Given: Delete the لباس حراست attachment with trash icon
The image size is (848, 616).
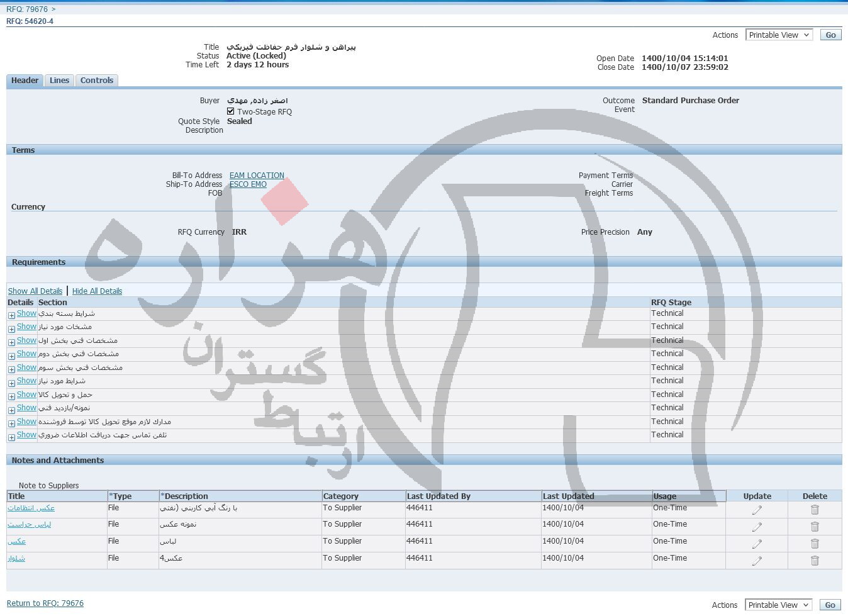Looking at the screenshot, I should click(815, 527).
